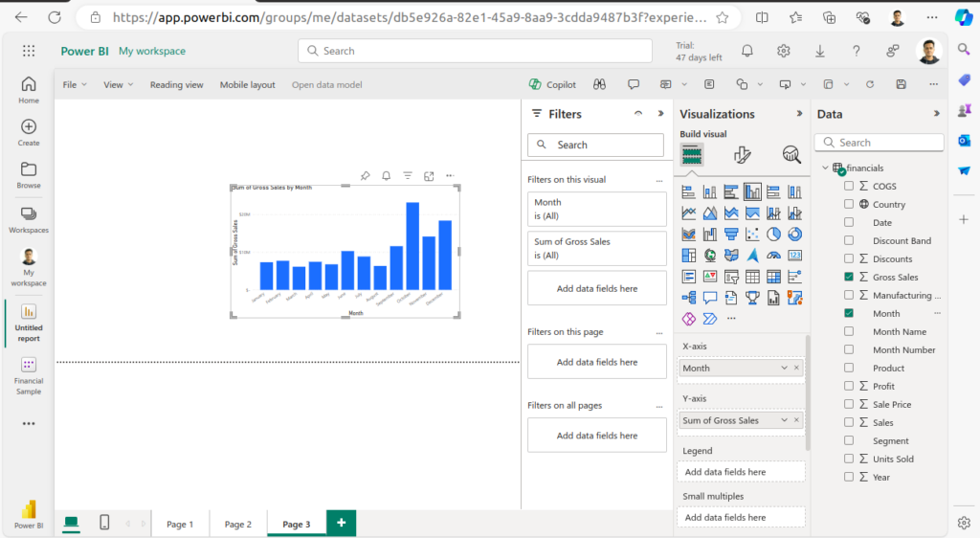Open the File menu dropdown
Viewport: 980px width, 538px height.
pyautogui.click(x=75, y=84)
